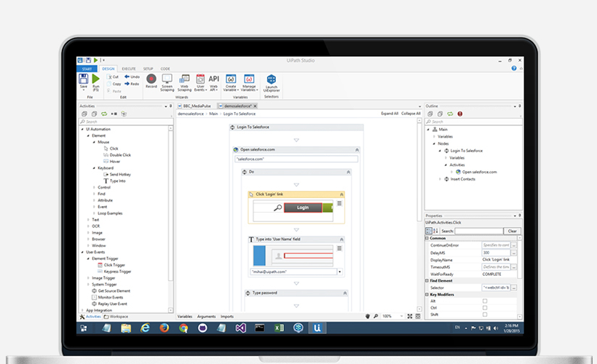Click the Manage Variables icon
The image size is (597, 364).
pos(249,82)
